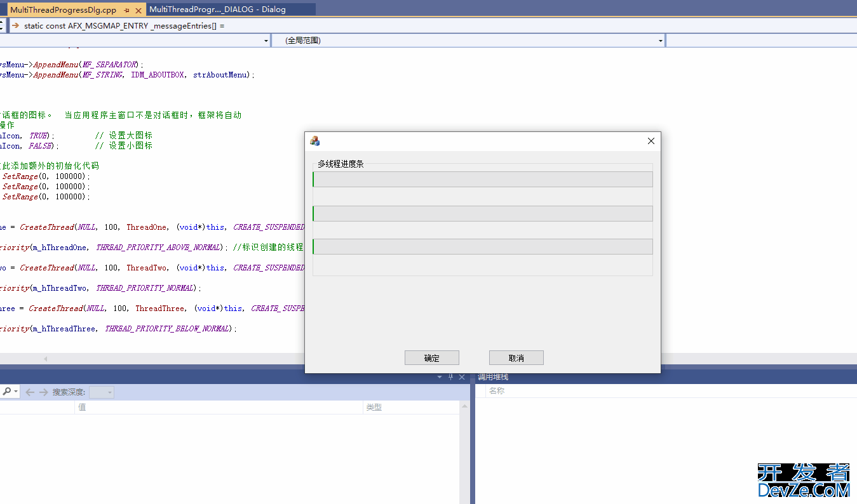857x504 pixels.
Task: Click the IDM_ABOUTBOX identifier in code
Action: 158,75
